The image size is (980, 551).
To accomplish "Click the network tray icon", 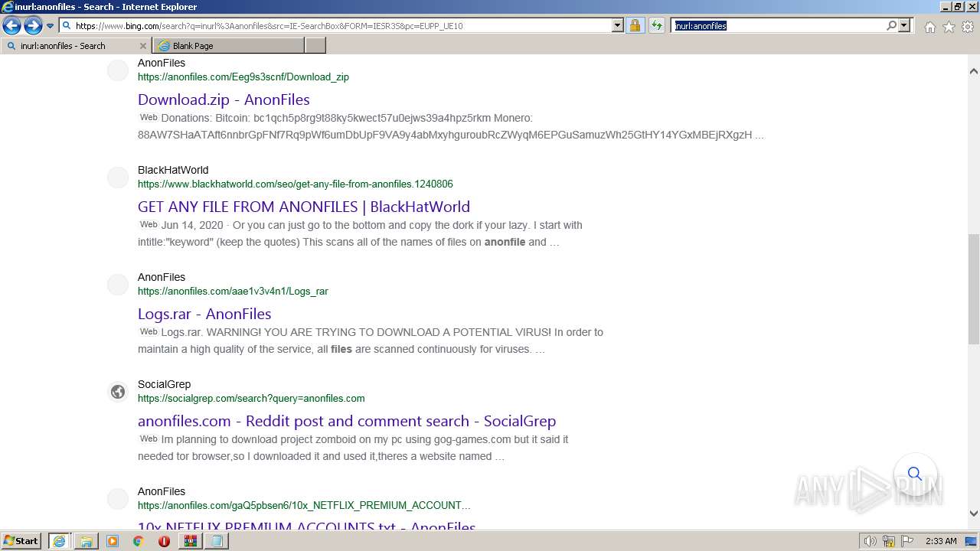I will pos(889,541).
